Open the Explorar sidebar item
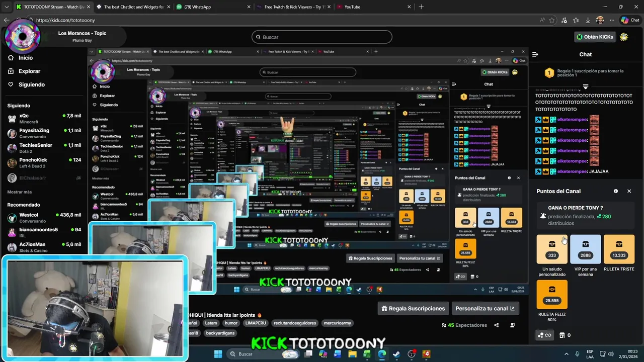Screen dimensions: 644x362 tap(24, 71)
